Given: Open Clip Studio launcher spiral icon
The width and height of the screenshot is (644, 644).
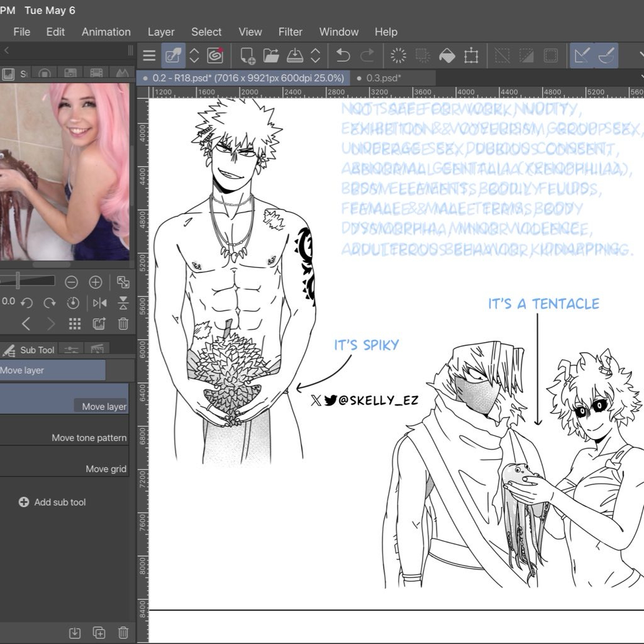Looking at the screenshot, I should click(x=216, y=55).
